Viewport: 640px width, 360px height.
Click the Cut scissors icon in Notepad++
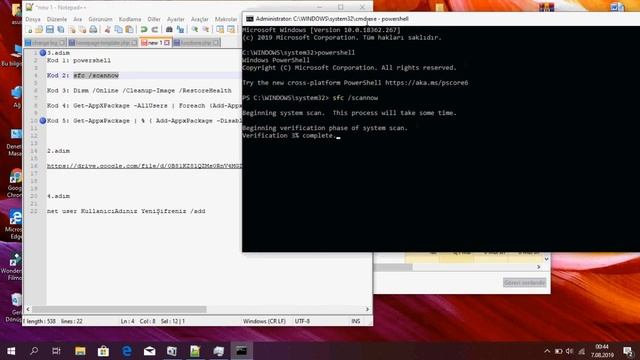click(108, 29)
